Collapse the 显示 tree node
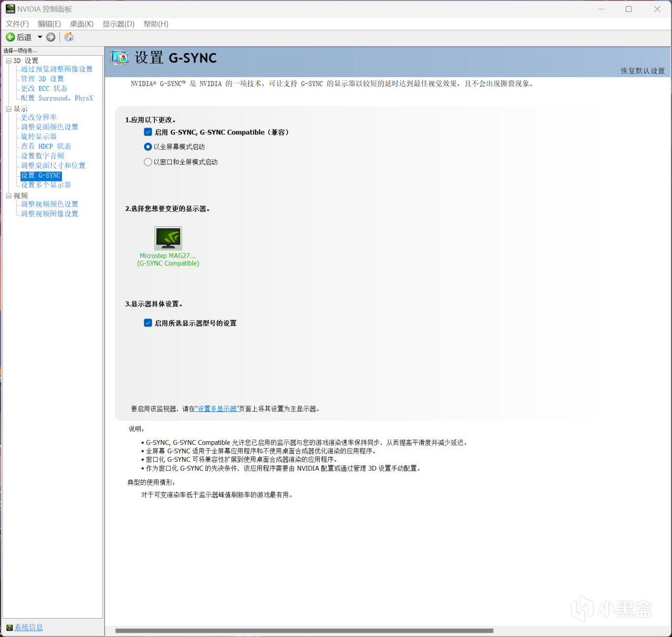This screenshot has height=637, width=672. [8, 109]
